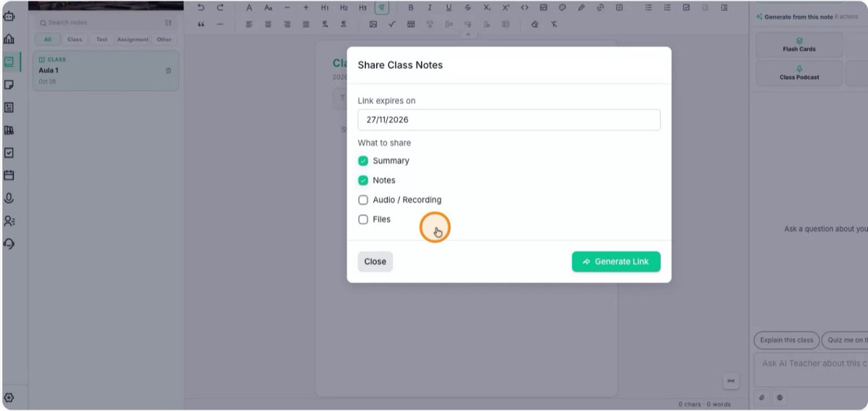Open the headset support sidebar icon
Viewport: 868px width, 411px height.
click(x=9, y=244)
